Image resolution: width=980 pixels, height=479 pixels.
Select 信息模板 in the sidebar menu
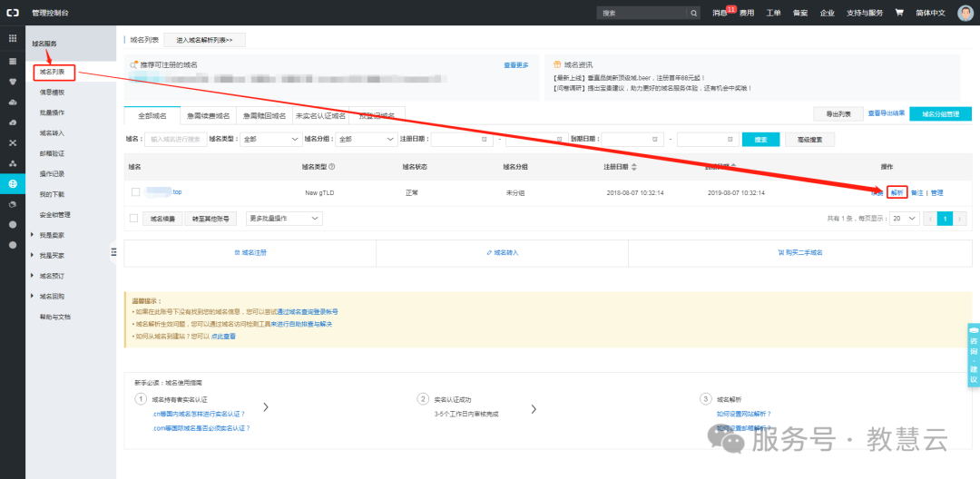coord(52,93)
